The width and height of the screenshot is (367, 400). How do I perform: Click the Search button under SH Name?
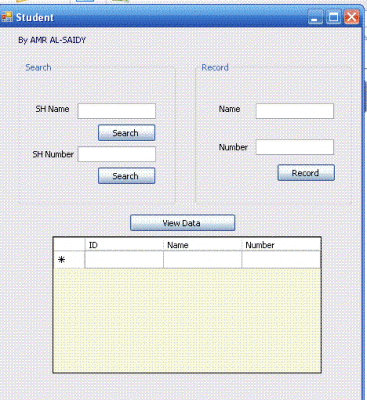pyautogui.click(x=127, y=133)
